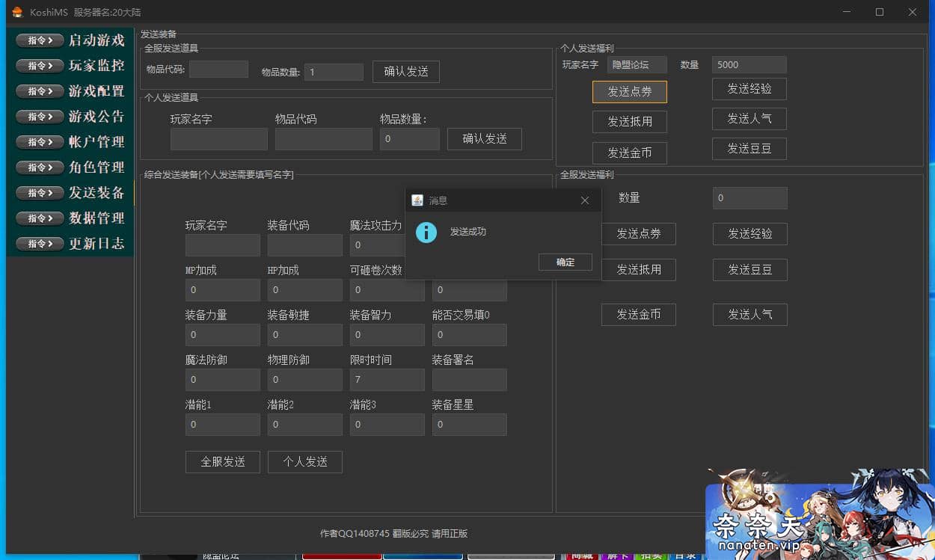Focus the 装备代码 input field

(x=305, y=245)
